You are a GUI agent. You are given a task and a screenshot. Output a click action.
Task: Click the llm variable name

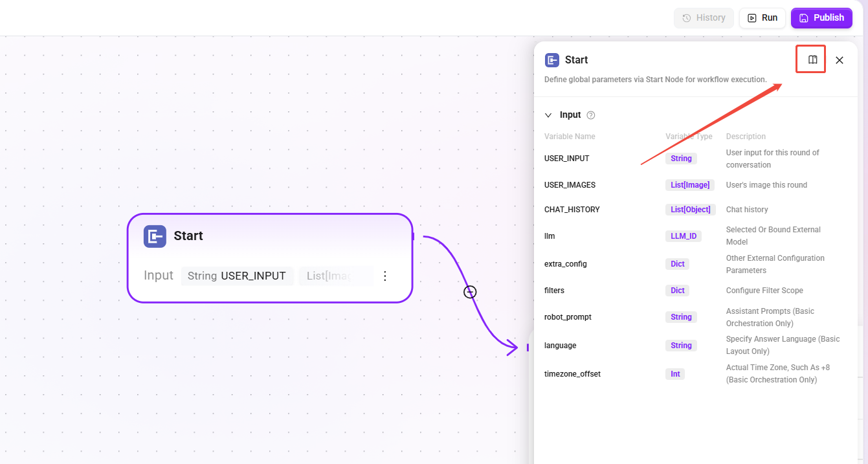pos(550,236)
